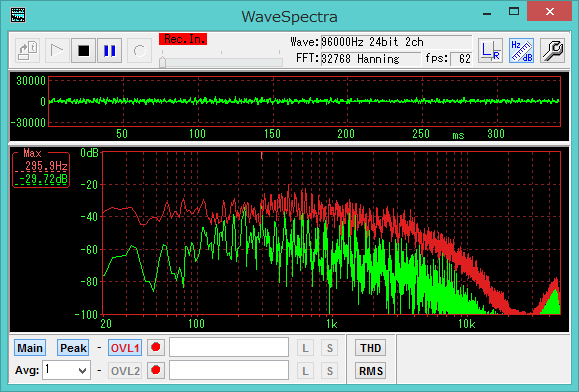Screen dimensions: 579x392
Task: Click the fps value 62
Action: pyautogui.click(x=462, y=59)
